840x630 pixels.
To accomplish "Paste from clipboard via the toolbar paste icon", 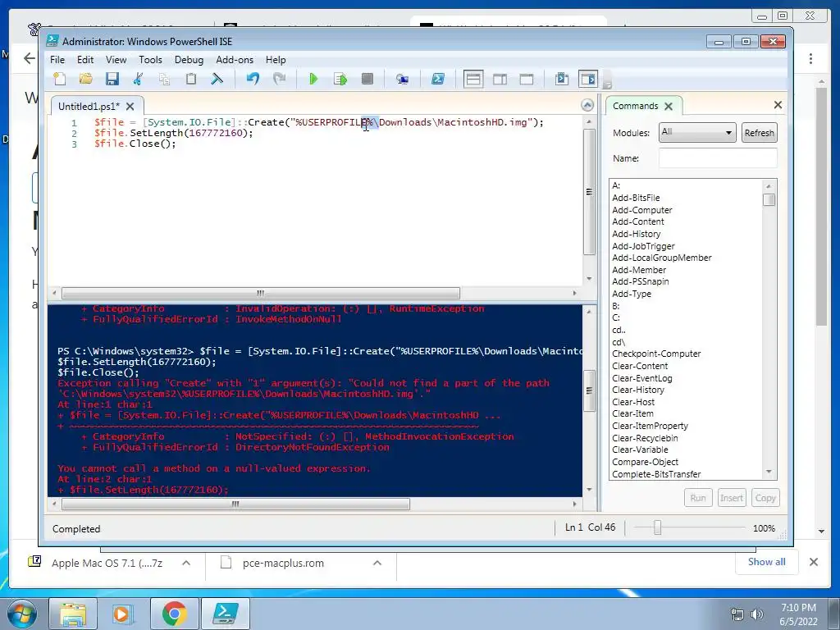I will pyautogui.click(x=190, y=80).
